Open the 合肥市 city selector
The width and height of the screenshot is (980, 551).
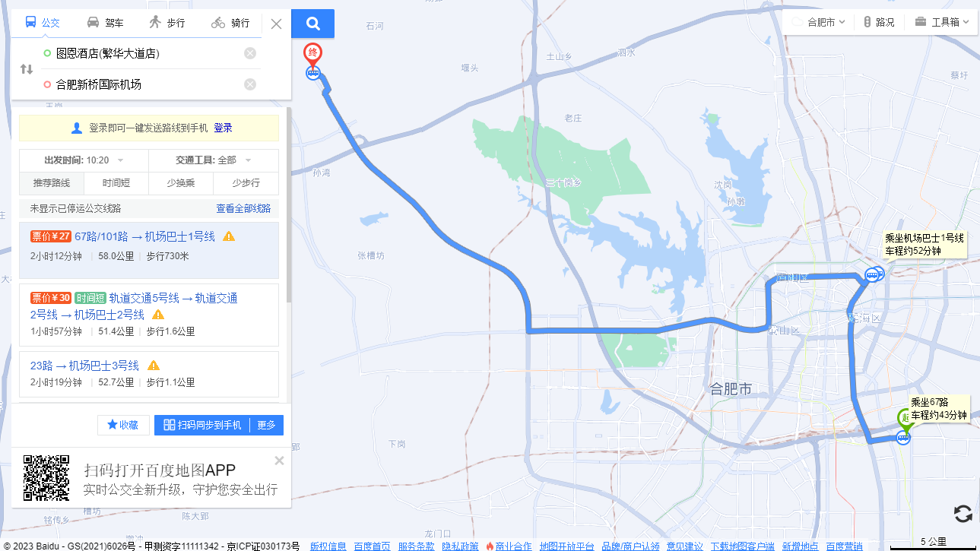point(820,22)
